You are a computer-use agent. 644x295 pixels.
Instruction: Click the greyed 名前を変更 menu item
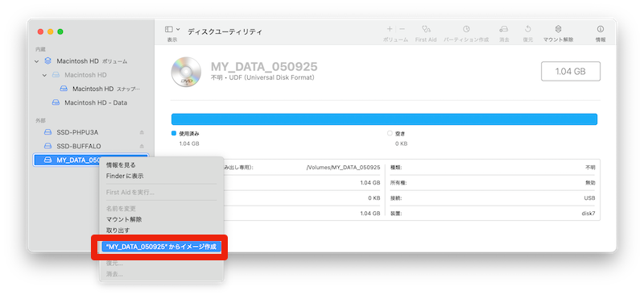pyautogui.click(x=121, y=209)
